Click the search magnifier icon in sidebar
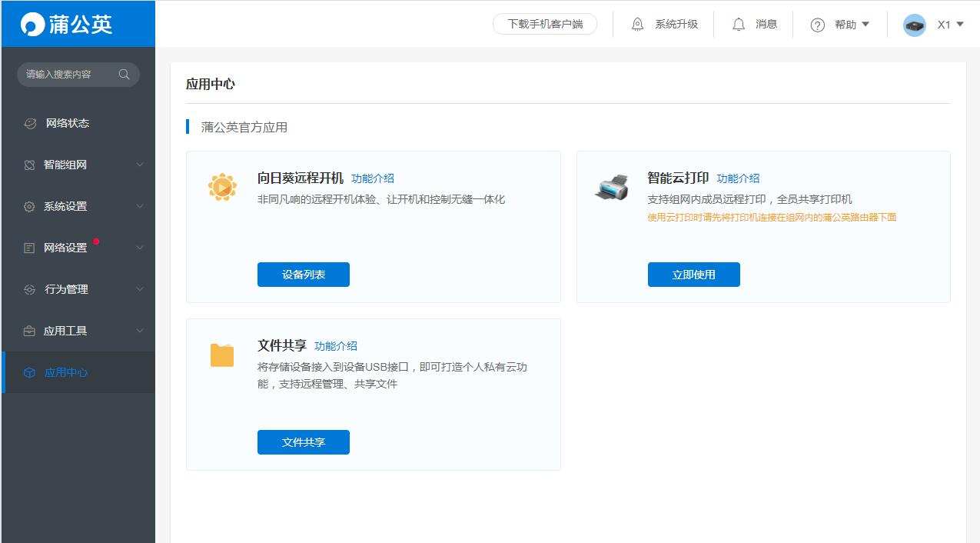980x543 pixels. coord(124,74)
